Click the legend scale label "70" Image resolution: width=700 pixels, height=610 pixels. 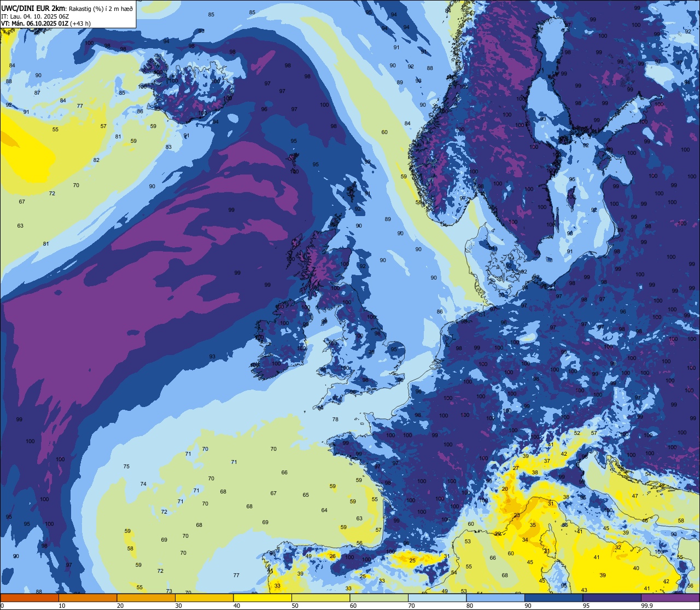point(411,606)
